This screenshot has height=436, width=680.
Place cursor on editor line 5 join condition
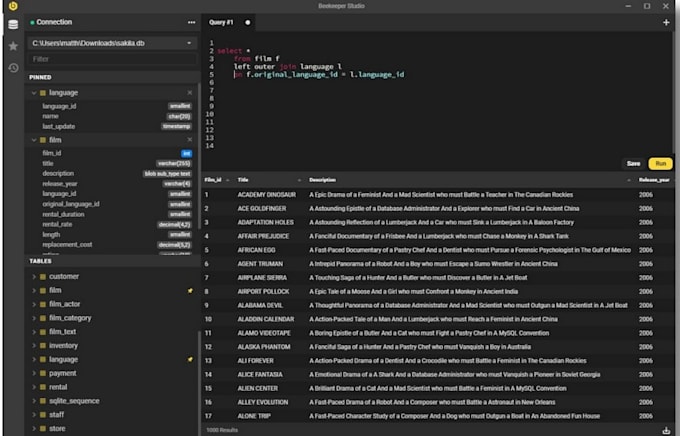pyautogui.click(x=319, y=75)
